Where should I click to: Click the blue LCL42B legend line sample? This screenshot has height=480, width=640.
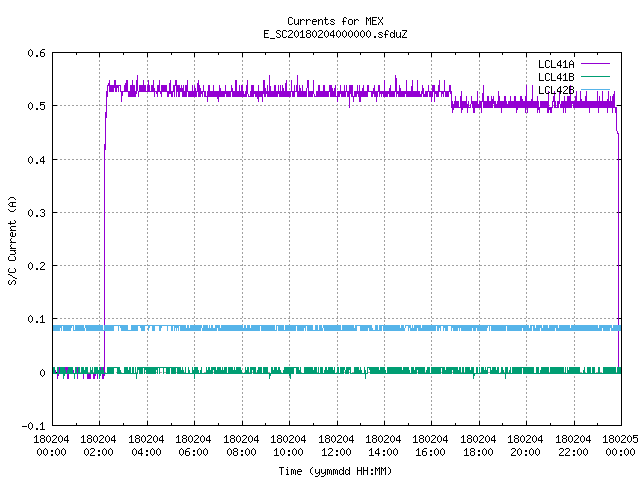point(595,89)
